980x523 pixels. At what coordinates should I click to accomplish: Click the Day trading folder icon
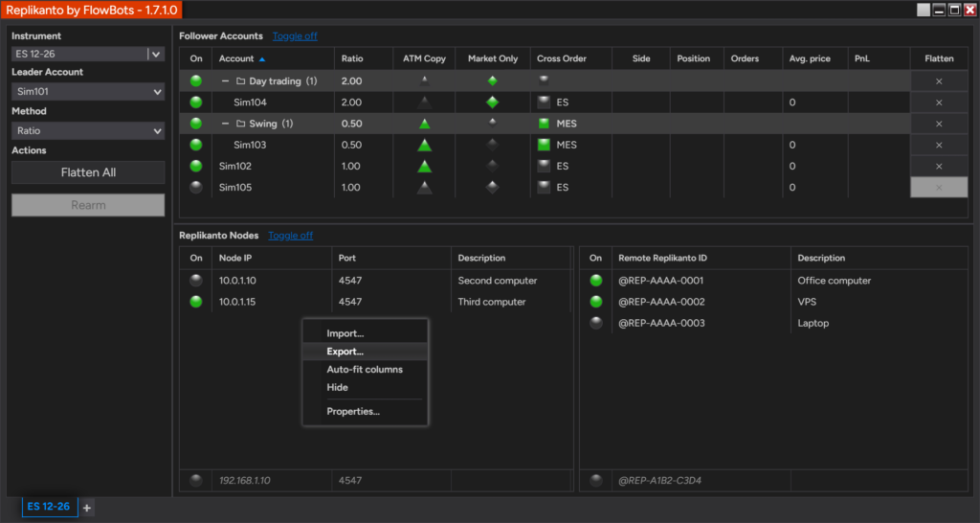click(x=240, y=81)
